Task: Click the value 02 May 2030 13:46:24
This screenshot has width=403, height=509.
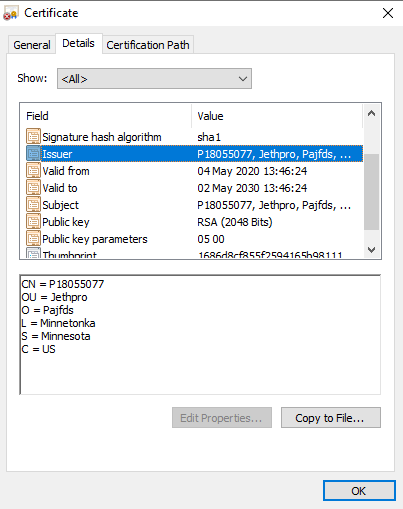Action: (x=252, y=188)
